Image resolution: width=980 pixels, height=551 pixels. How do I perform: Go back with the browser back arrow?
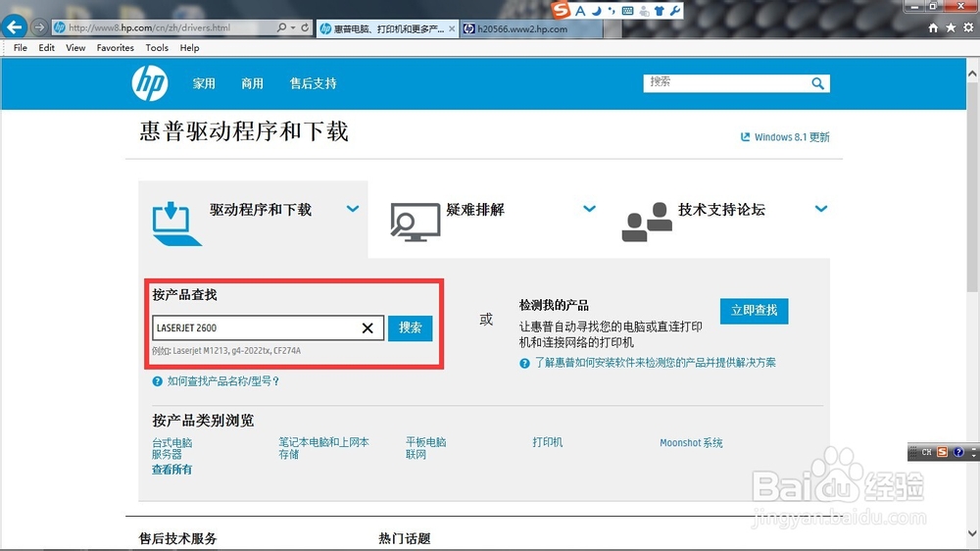point(14,26)
